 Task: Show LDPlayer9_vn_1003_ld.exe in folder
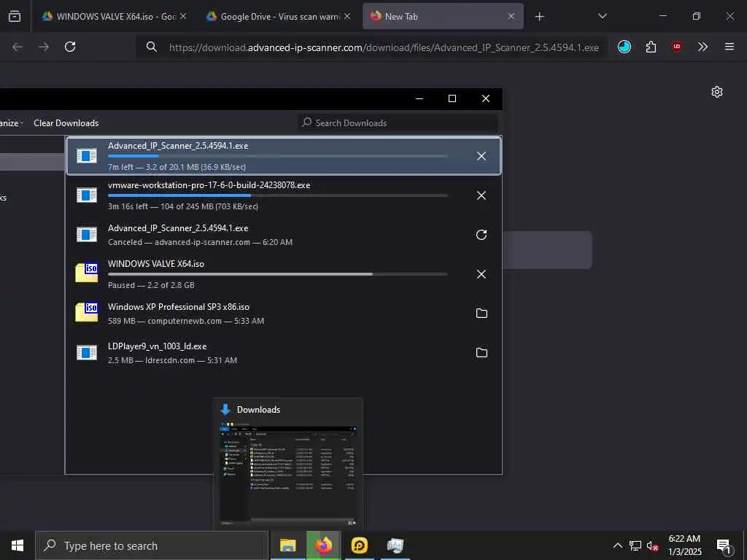tap(481, 353)
